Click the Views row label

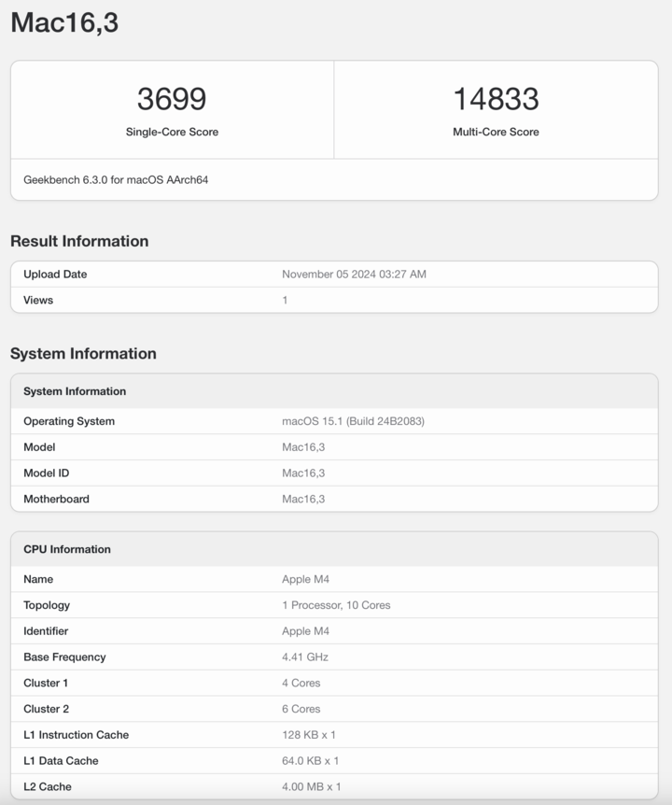[38, 301]
